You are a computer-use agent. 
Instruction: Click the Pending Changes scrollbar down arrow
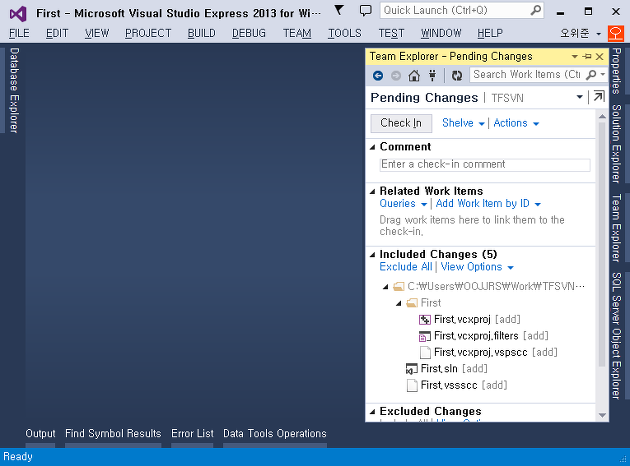602,415
